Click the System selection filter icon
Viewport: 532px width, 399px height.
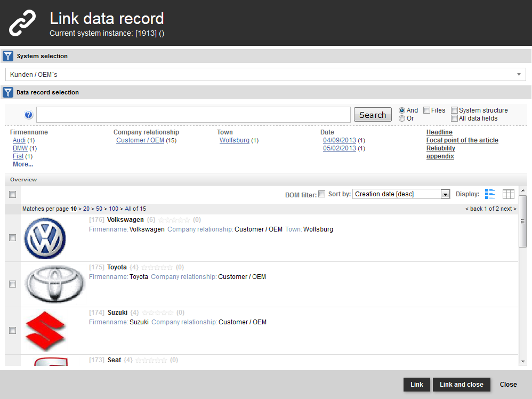[8, 56]
